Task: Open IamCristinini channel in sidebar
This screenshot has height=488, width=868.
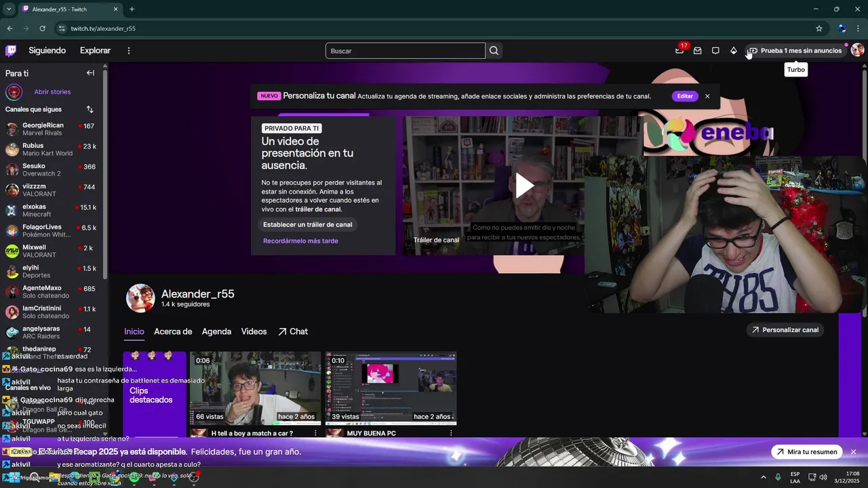Action: pos(53,312)
